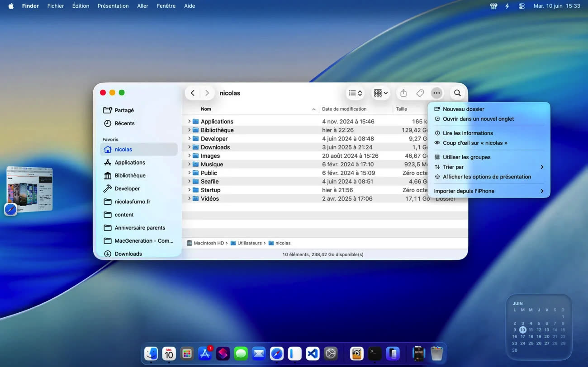Open the Trash in the Dock
This screenshot has width=588, height=367.
point(436,353)
